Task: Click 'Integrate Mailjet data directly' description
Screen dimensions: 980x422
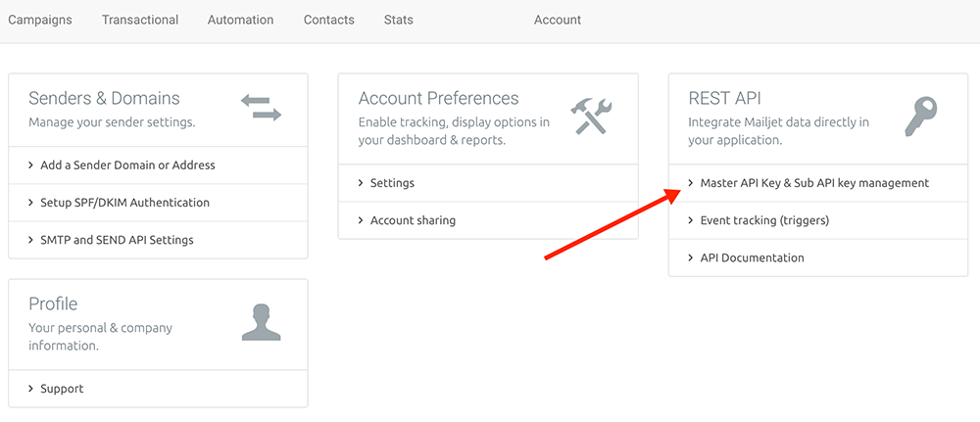Action: coord(779,131)
